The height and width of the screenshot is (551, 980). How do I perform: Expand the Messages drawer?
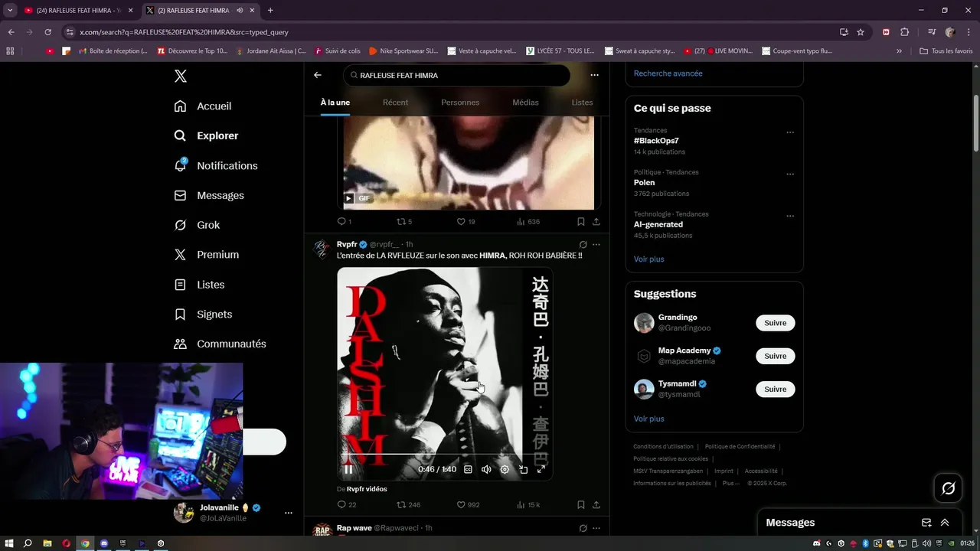(945, 523)
